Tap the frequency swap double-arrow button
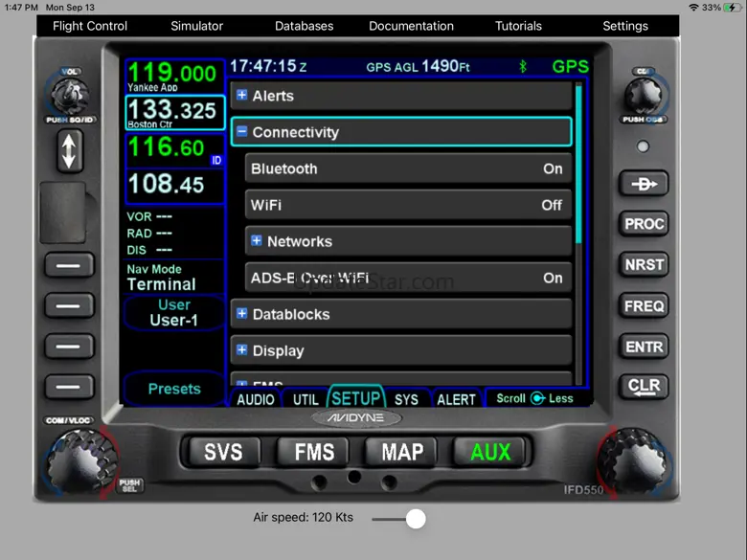 click(70, 151)
